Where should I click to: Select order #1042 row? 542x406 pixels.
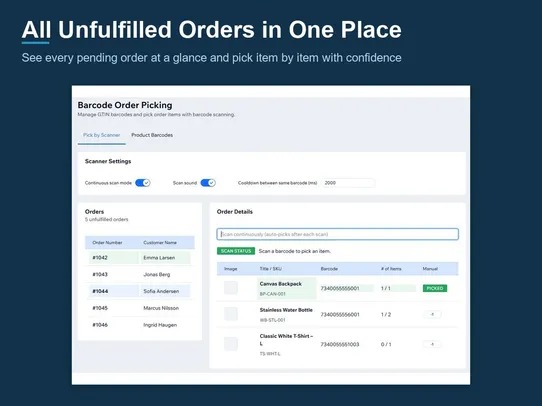[x=140, y=258]
